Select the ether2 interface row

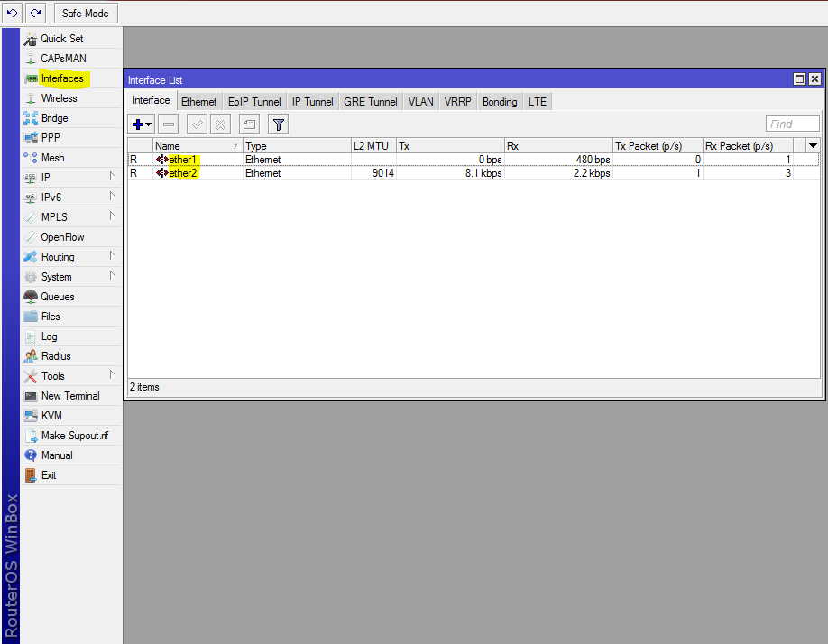pos(474,173)
